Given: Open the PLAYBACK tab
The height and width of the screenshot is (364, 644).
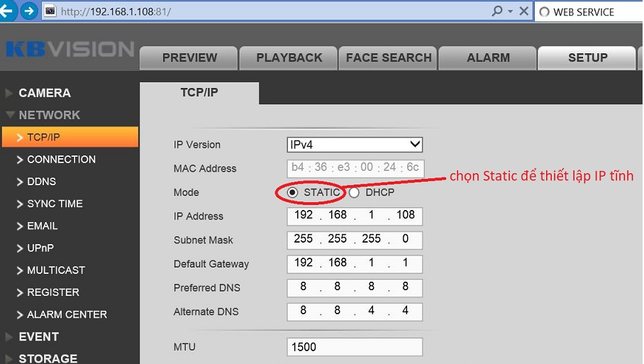Looking at the screenshot, I should point(289,58).
